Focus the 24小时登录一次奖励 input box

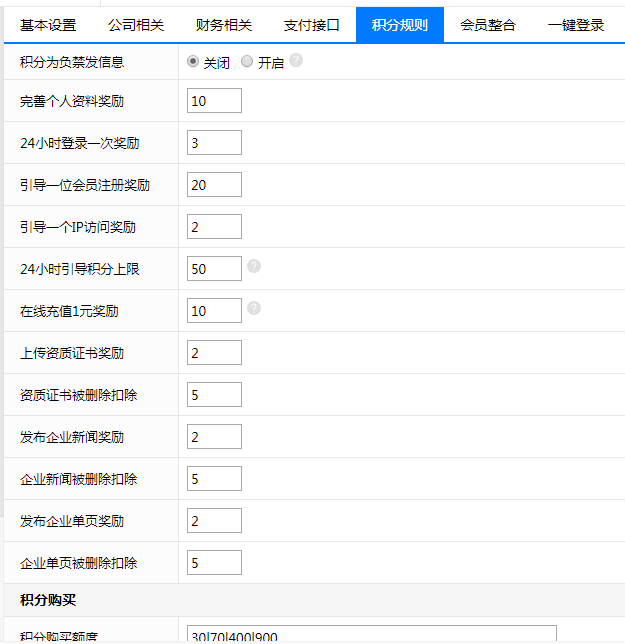(x=214, y=143)
